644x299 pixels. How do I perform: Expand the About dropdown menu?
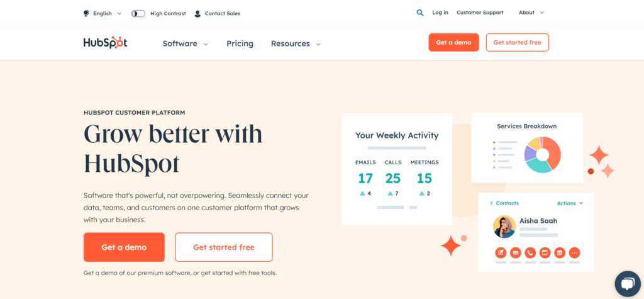click(531, 13)
